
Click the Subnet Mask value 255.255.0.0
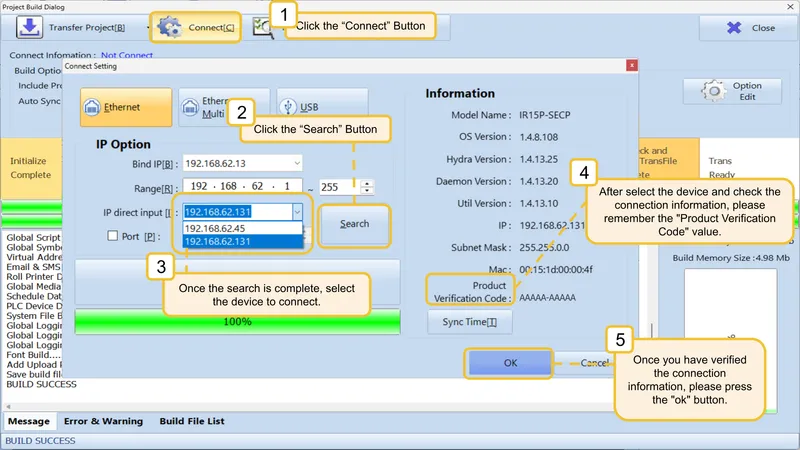point(544,247)
